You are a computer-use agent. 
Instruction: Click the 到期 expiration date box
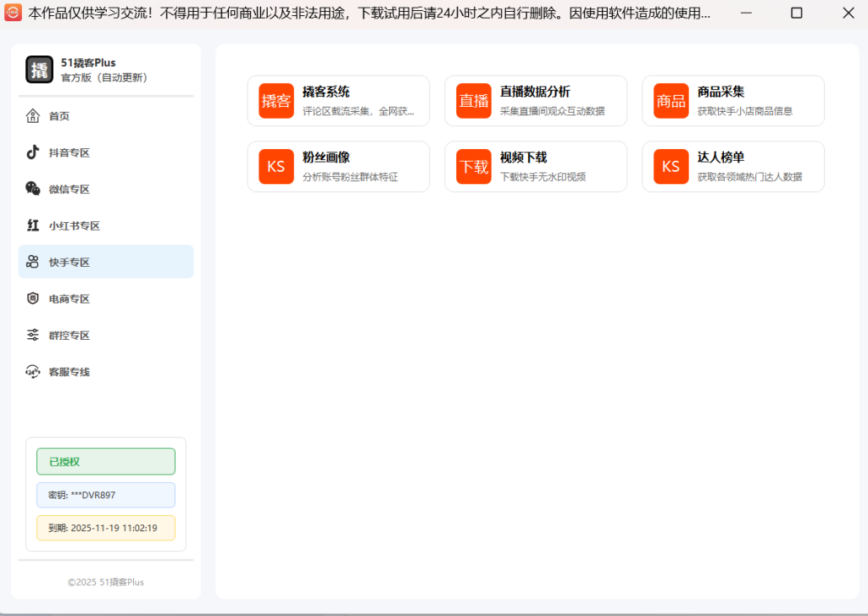point(106,528)
